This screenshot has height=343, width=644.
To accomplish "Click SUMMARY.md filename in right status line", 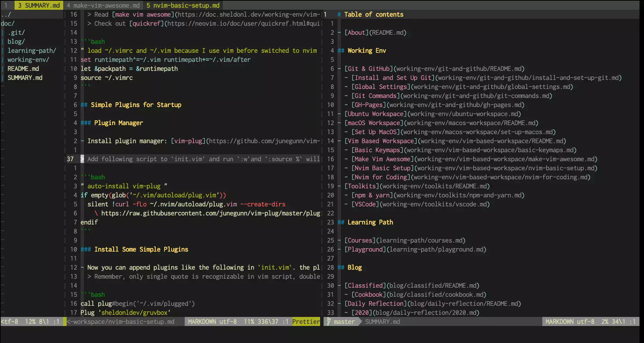I will coord(382,321).
